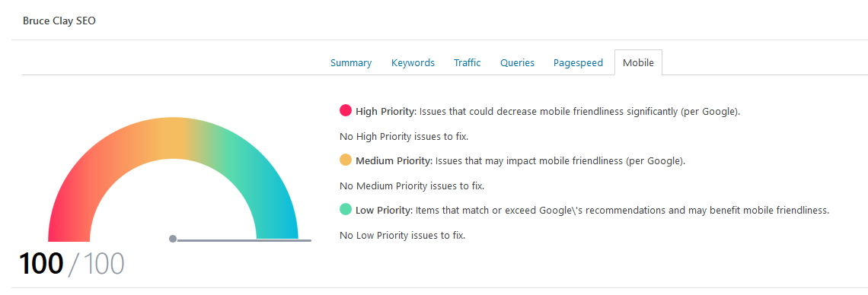
Task: Click the gray gauge needle line
Action: pyautogui.click(x=244, y=240)
